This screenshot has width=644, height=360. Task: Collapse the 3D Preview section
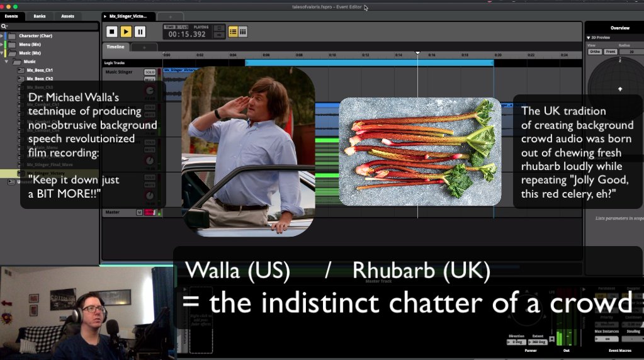pos(589,37)
